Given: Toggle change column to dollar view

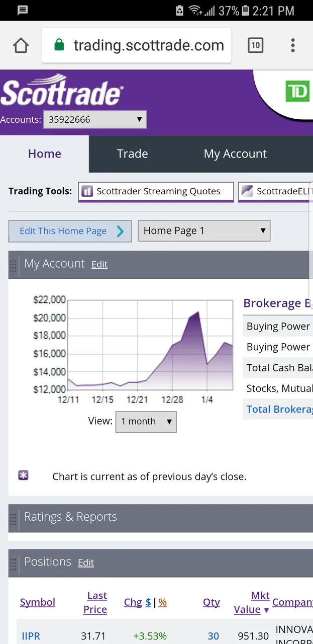Looking at the screenshot, I should pos(148,602).
